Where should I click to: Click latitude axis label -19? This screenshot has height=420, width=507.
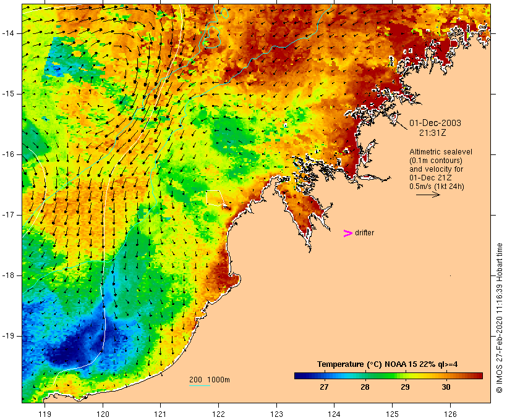[x=8, y=336]
